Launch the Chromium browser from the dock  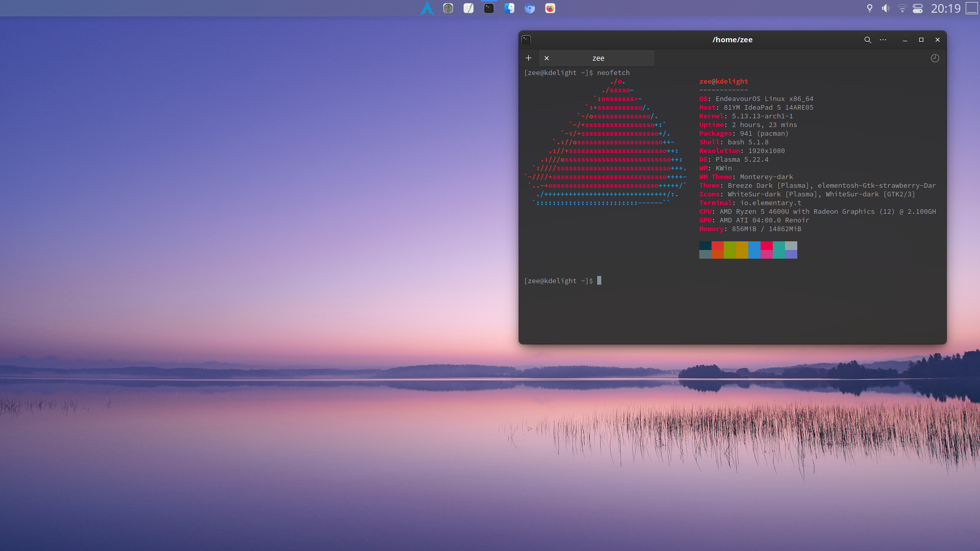[x=530, y=8]
